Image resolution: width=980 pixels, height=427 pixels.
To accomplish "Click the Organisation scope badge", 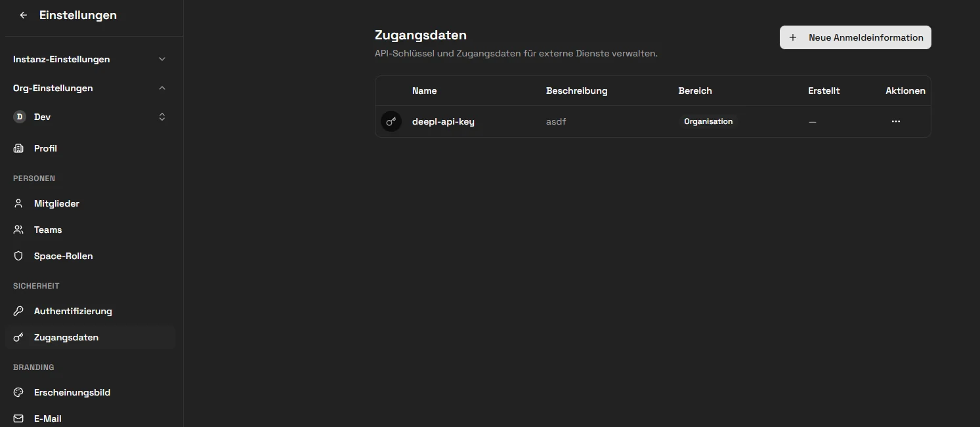I will (x=708, y=121).
